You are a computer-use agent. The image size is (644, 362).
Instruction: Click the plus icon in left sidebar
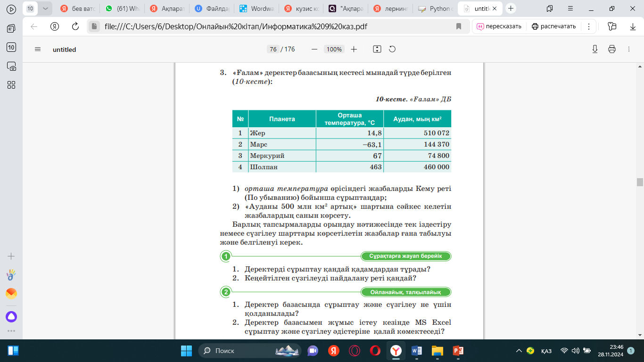click(11, 256)
